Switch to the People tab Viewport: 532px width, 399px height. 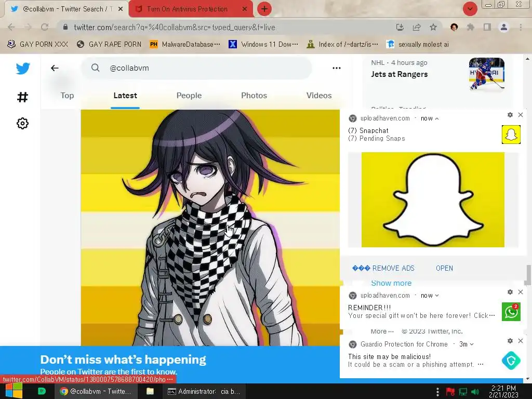[x=189, y=96]
